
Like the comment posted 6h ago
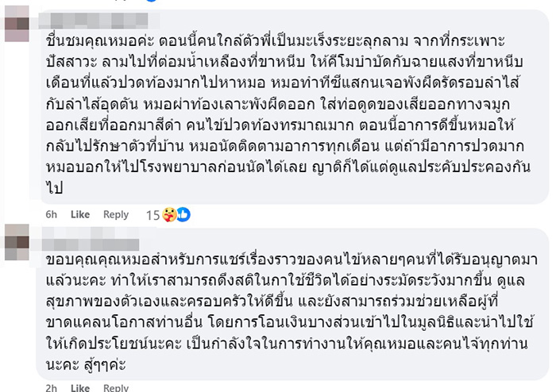80,214
